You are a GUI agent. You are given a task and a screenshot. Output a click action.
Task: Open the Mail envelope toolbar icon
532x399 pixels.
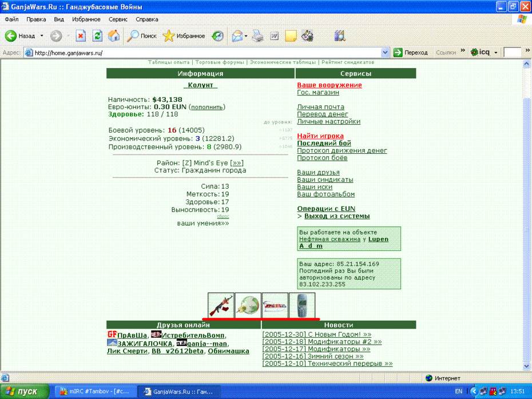[237, 35]
